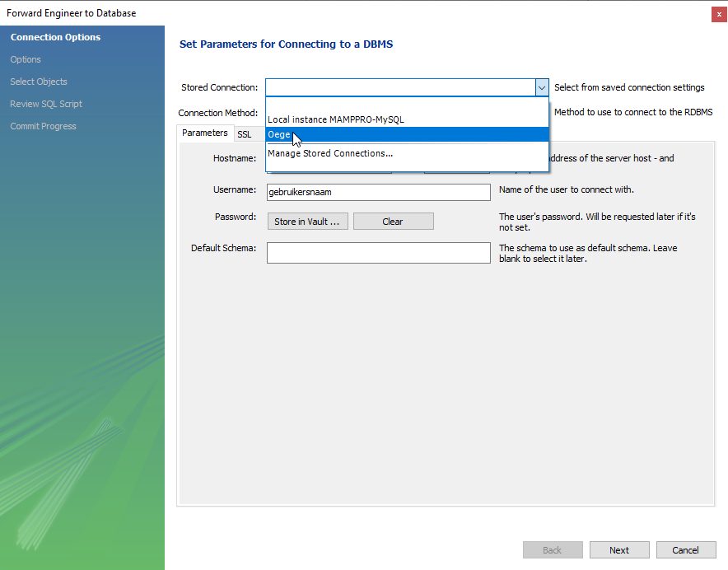Screen dimensions: 728x570
Task: Select the "Oege" stored connection
Action: (x=329, y=133)
